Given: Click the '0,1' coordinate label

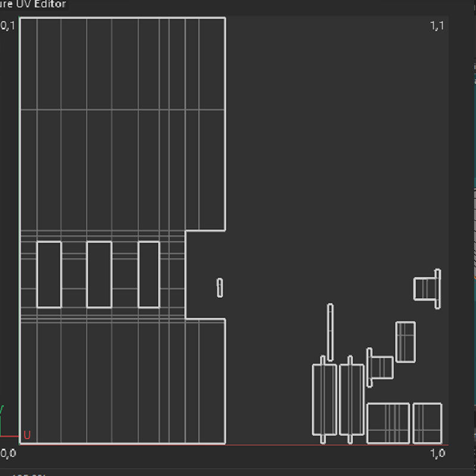Looking at the screenshot, I should (x=8, y=26).
